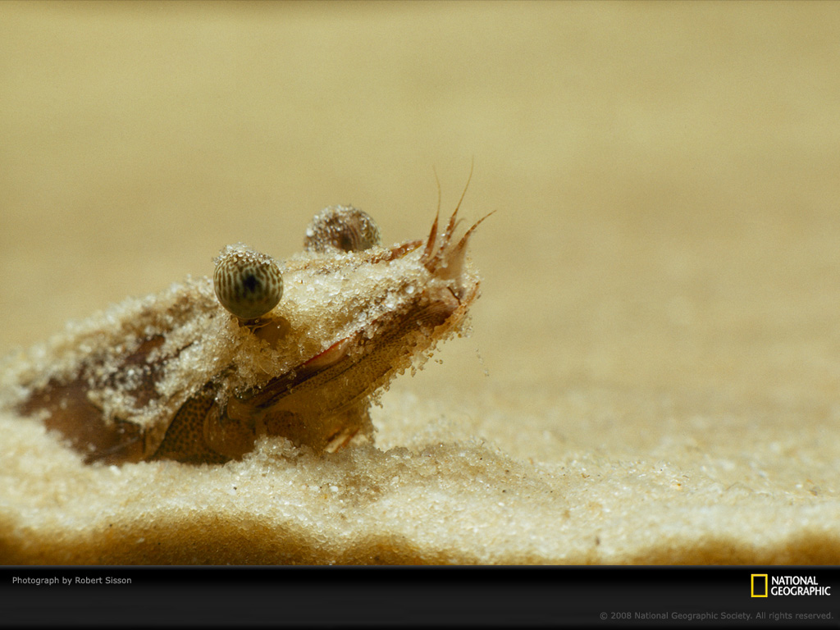Click the 'Photograph by Robert Sisson' credit text
This screenshot has height=630, width=840.
pos(72,580)
